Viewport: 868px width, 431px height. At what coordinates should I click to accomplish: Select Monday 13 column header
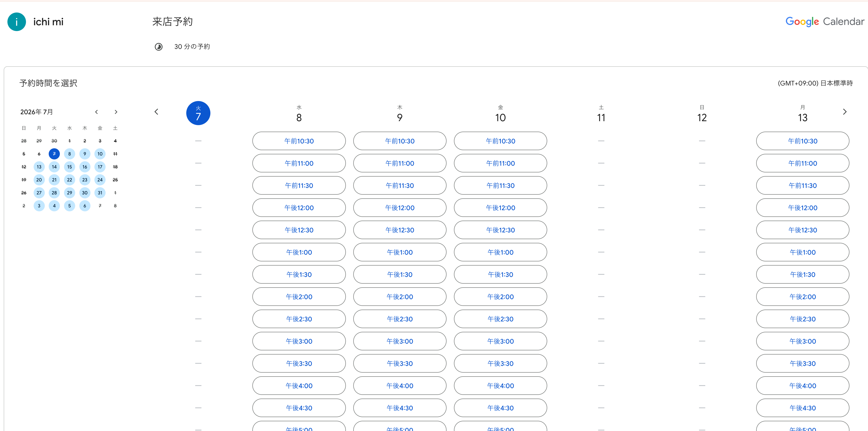(x=803, y=114)
